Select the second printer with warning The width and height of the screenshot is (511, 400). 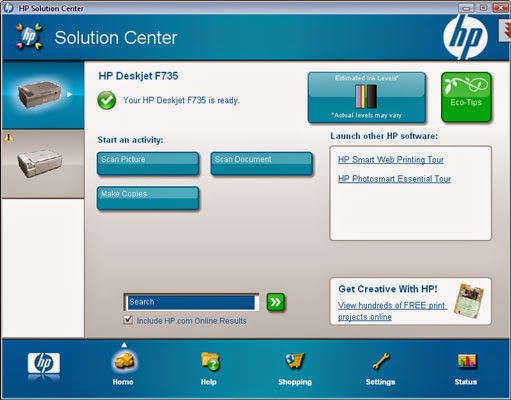pyautogui.click(x=43, y=164)
